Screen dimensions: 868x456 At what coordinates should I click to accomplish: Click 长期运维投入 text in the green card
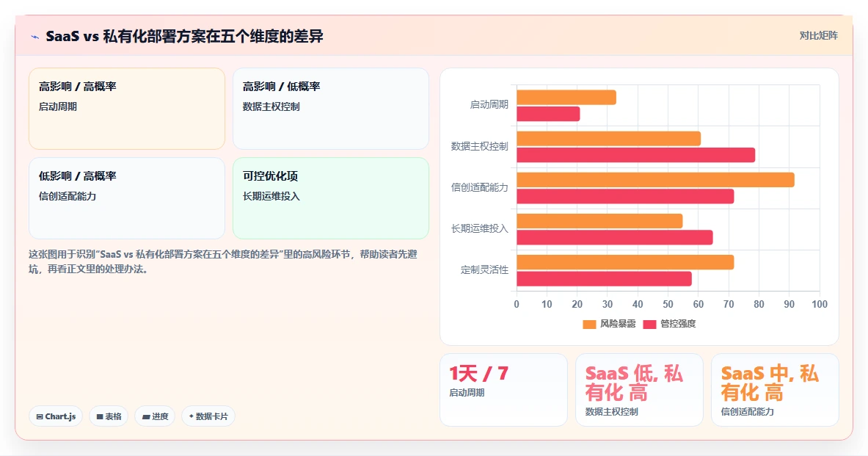click(271, 196)
